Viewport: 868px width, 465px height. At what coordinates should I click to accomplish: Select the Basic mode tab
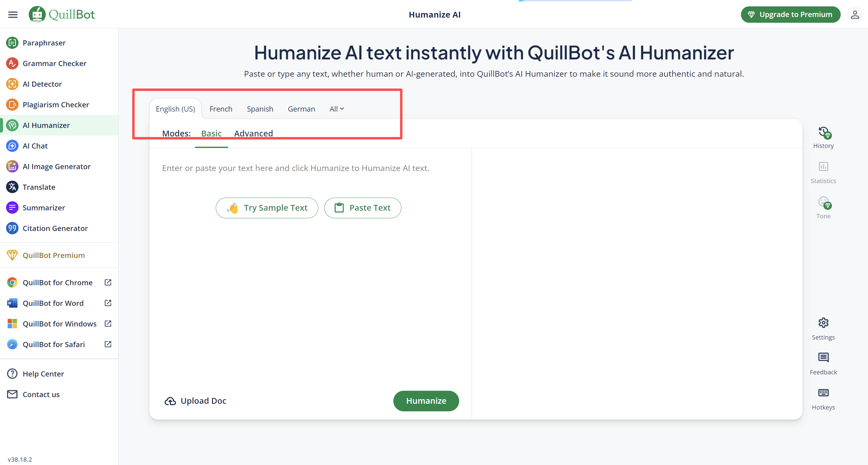pyautogui.click(x=211, y=133)
